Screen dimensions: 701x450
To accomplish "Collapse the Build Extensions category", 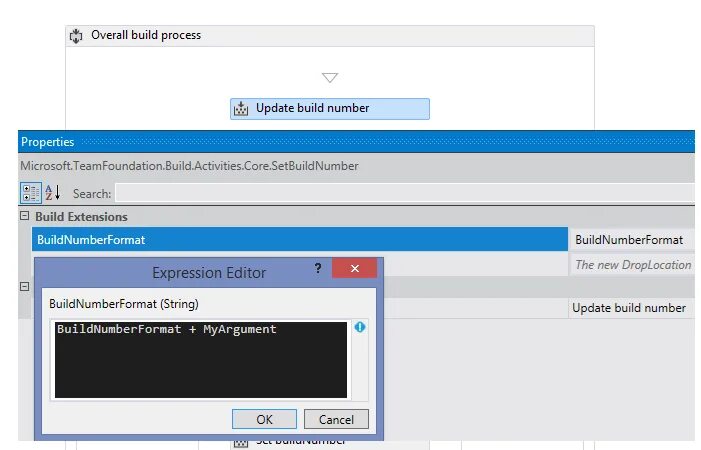I will point(25,216).
